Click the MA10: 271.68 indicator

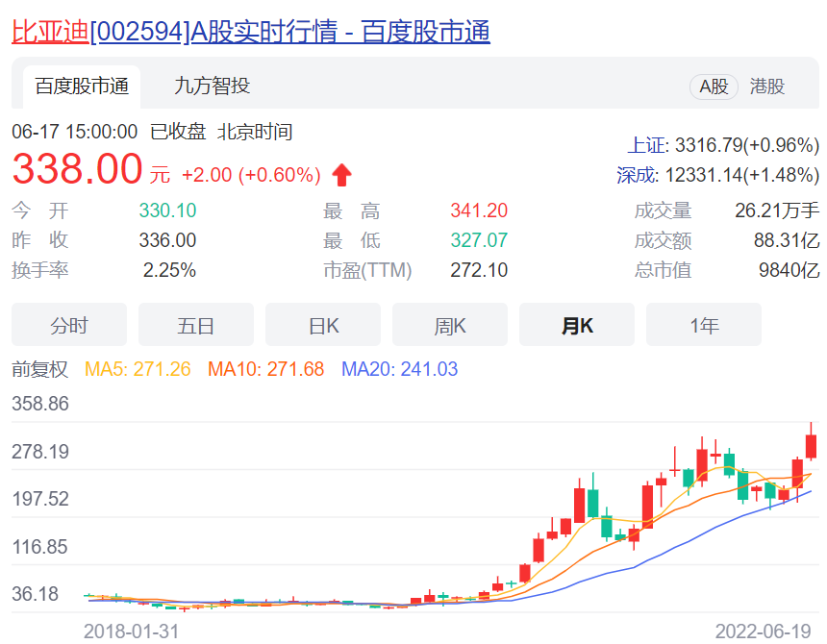pyautogui.click(x=265, y=369)
